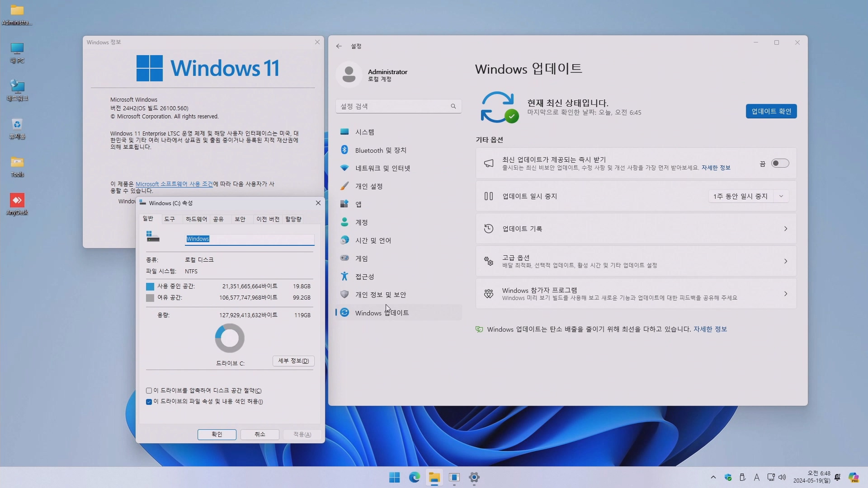
Task: Open Bluetooth and devices settings icon
Action: coord(344,150)
